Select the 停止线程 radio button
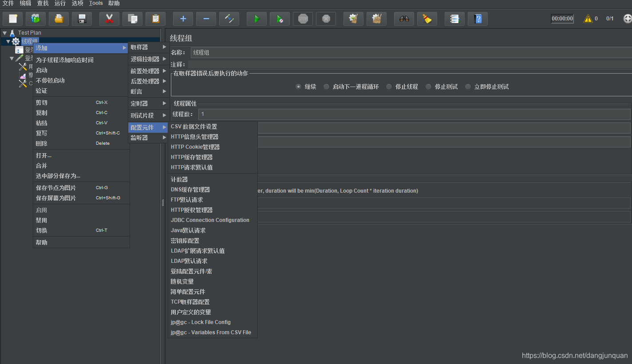This screenshot has width=632, height=364. tap(389, 87)
